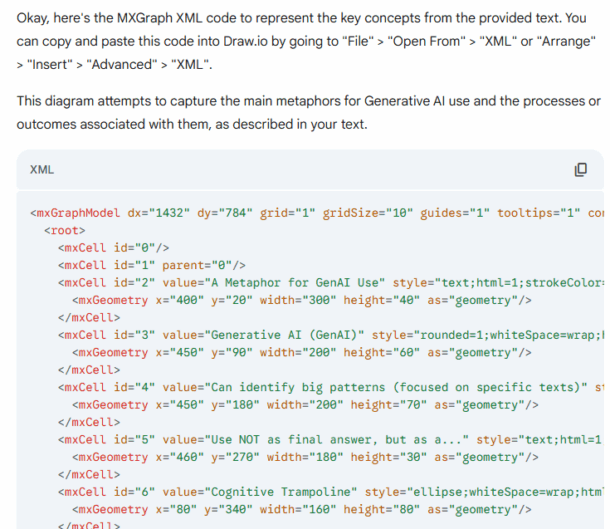
Task: Click the XML language label
Action: [x=42, y=170]
